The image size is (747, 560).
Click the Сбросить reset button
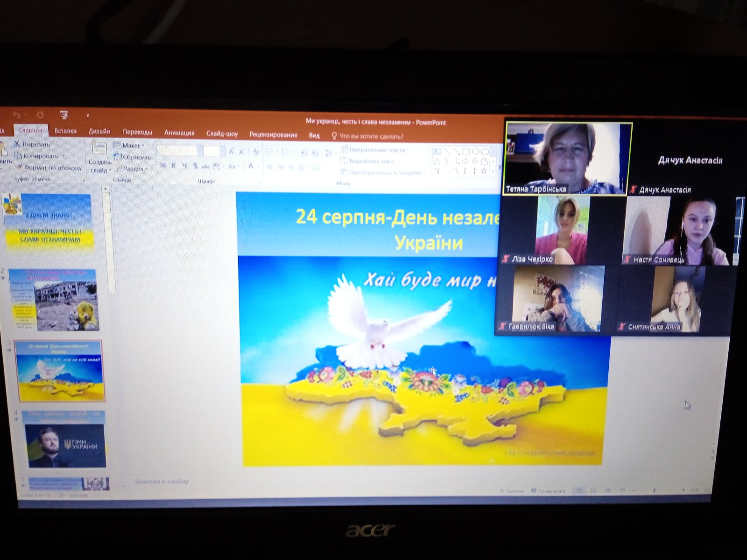pyautogui.click(x=132, y=157)
